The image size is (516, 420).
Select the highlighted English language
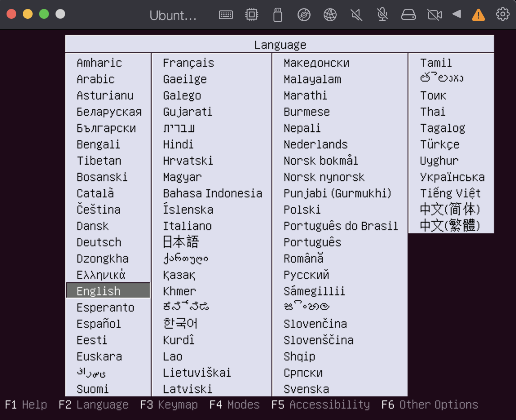point(108,291)
